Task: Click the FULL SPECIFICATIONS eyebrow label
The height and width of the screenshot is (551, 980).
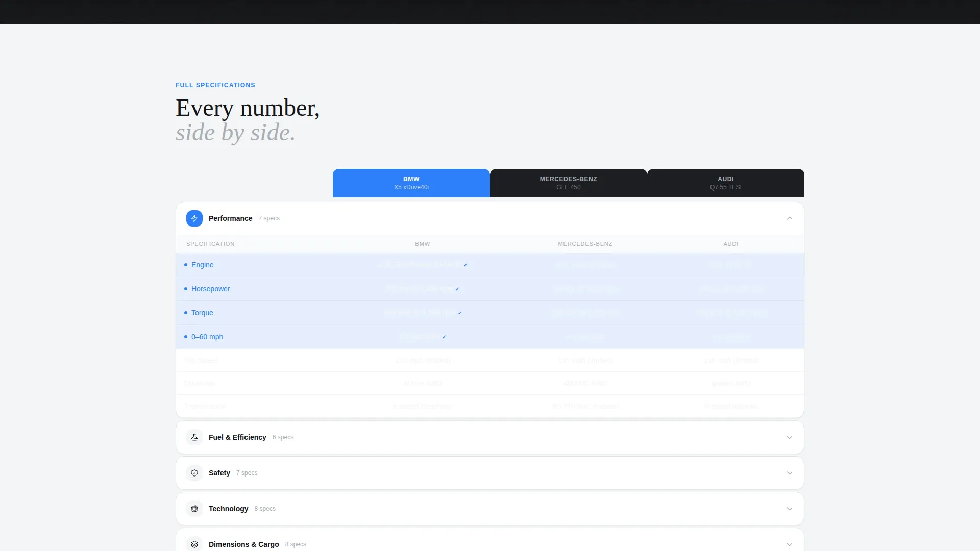Action: pos(215,85)
